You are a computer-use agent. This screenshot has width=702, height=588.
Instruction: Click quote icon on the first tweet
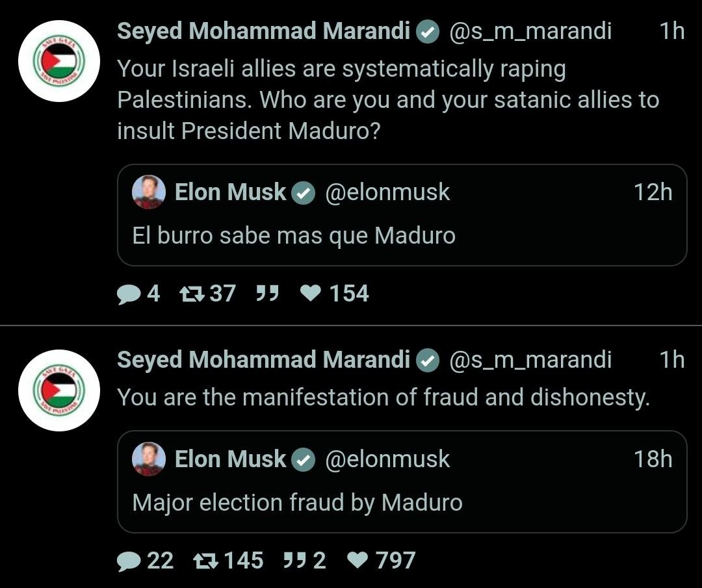coord(266,294)
